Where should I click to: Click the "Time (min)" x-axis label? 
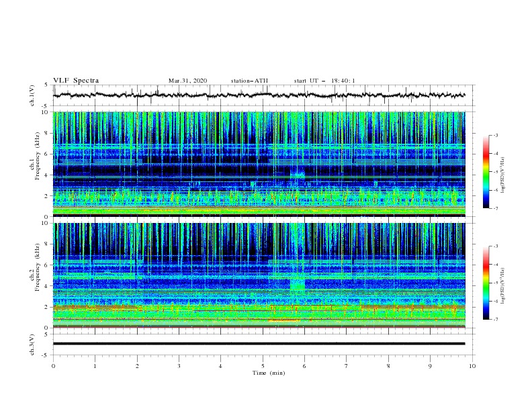(x=269, y=373)
